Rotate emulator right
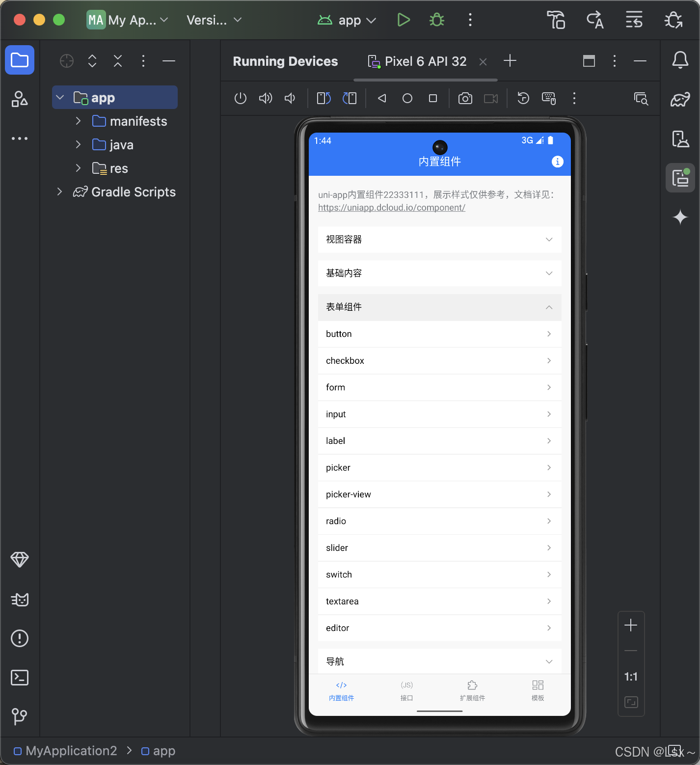This screenshot has height=765, width=700. [x=350, y=99]
